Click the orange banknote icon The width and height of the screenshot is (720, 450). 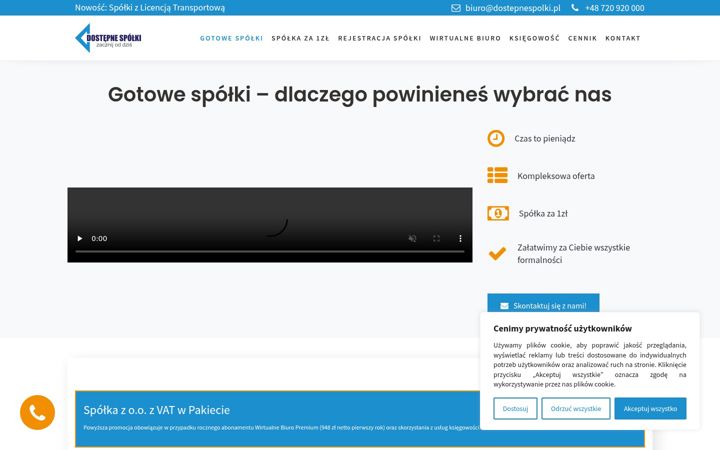[x=498, y=213]
